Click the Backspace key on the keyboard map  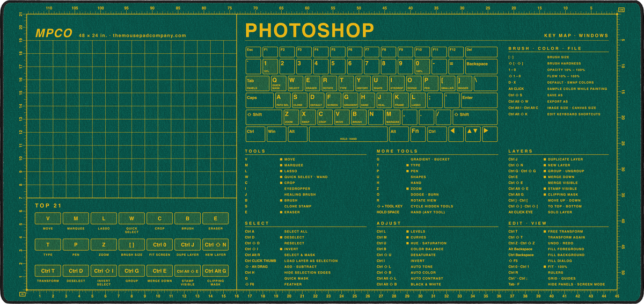pos(481,67)
